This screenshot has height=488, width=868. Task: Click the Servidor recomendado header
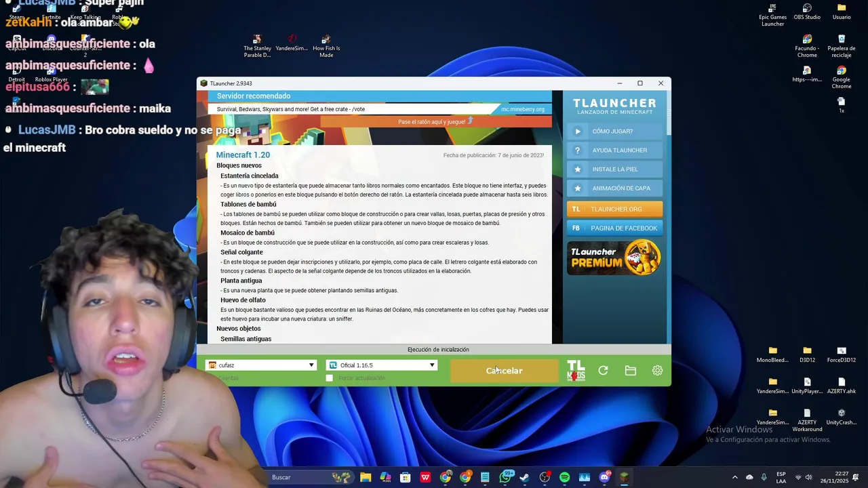pyautogui.click(x=254, y=96)
